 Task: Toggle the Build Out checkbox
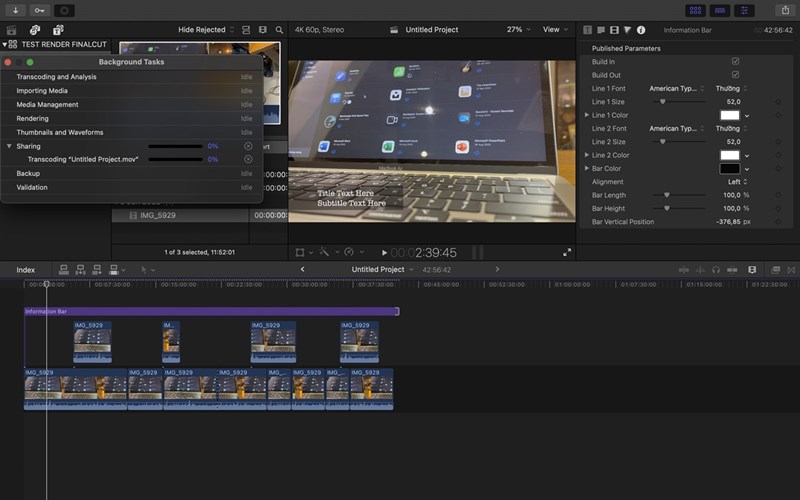click(735, 74)
